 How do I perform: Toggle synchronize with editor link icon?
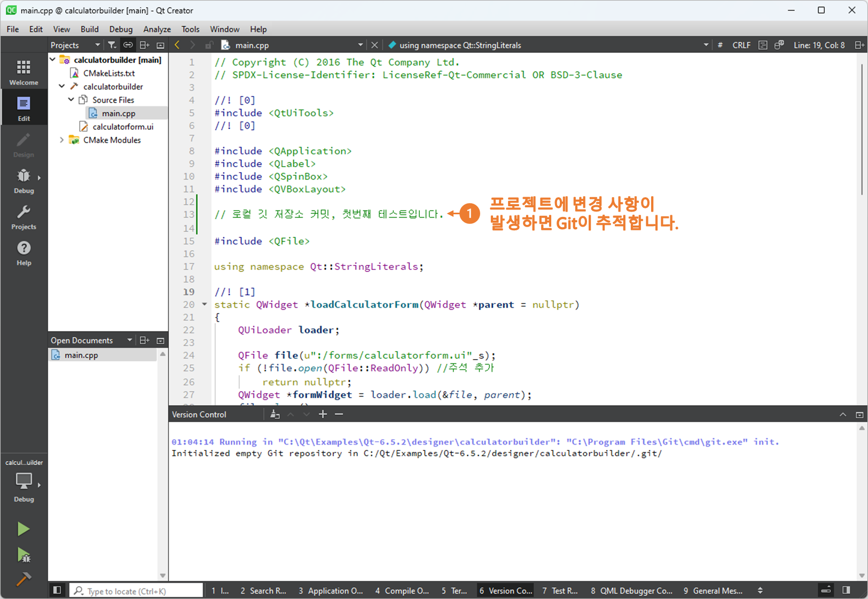[128, 45]
